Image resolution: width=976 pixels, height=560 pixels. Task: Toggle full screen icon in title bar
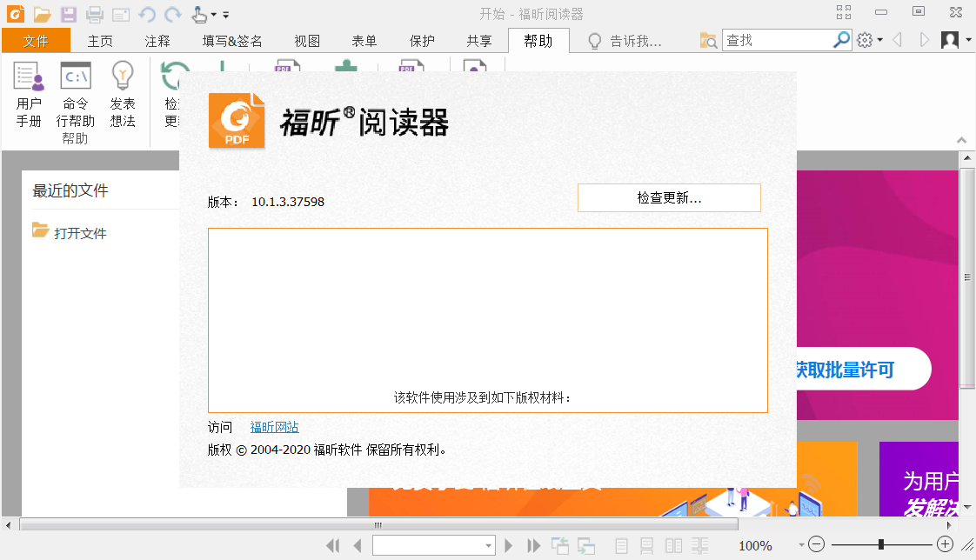(844, 12)
